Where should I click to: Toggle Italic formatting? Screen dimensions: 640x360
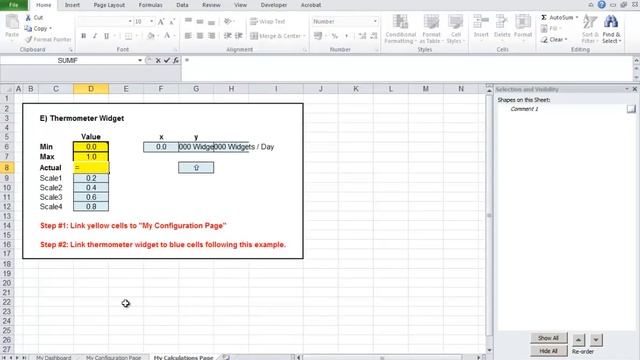[95, 36]
